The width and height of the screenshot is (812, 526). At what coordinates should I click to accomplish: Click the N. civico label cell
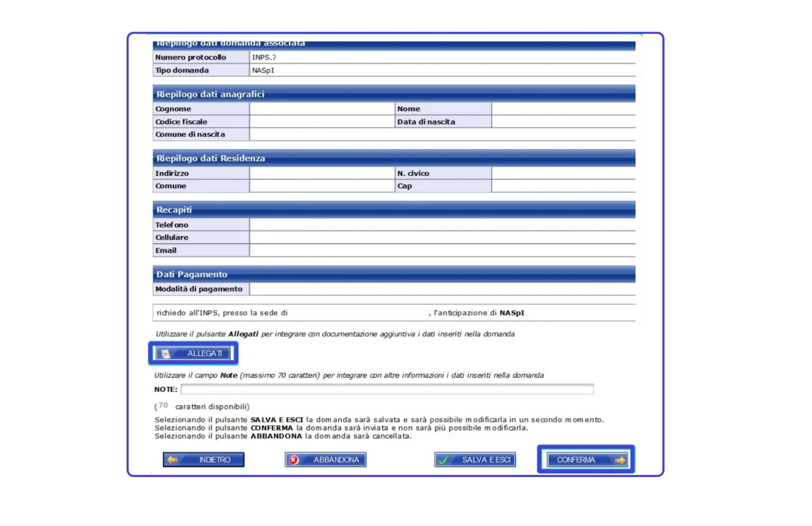(443, 173)
